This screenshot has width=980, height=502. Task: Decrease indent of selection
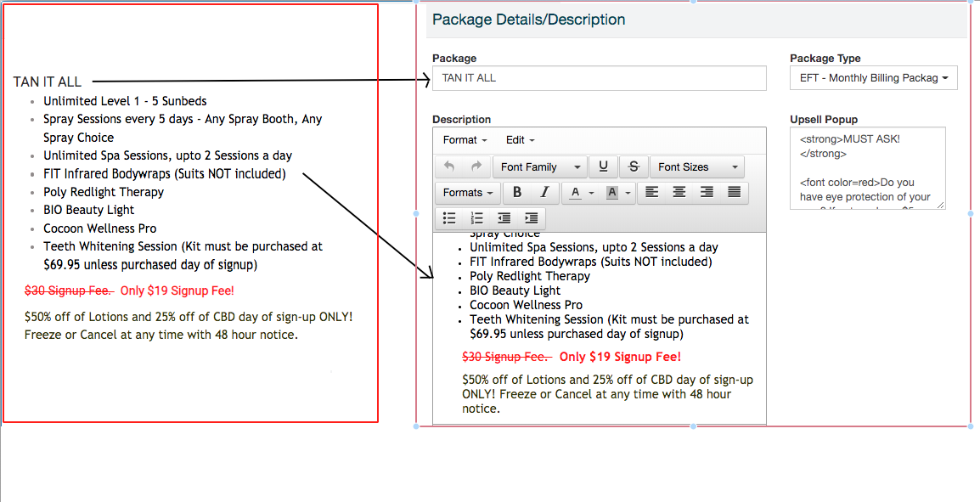[504, 218]
